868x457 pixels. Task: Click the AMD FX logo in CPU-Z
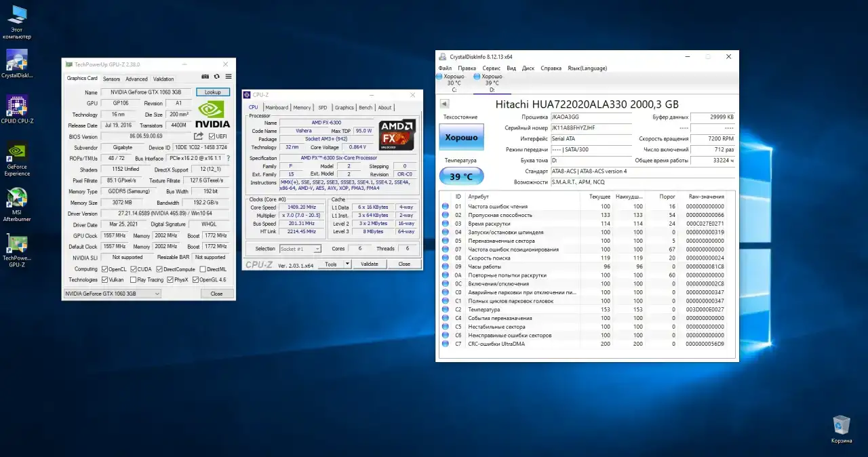[397, 134]
